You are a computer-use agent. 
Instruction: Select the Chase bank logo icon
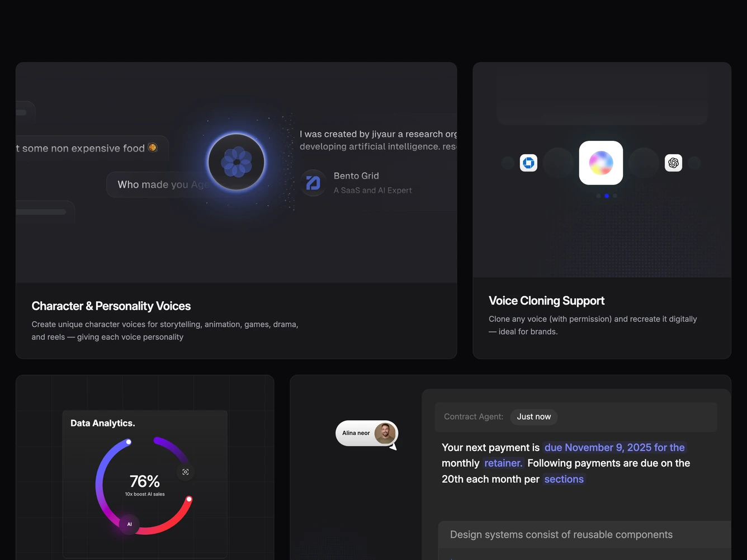click(x=528, y=163)
